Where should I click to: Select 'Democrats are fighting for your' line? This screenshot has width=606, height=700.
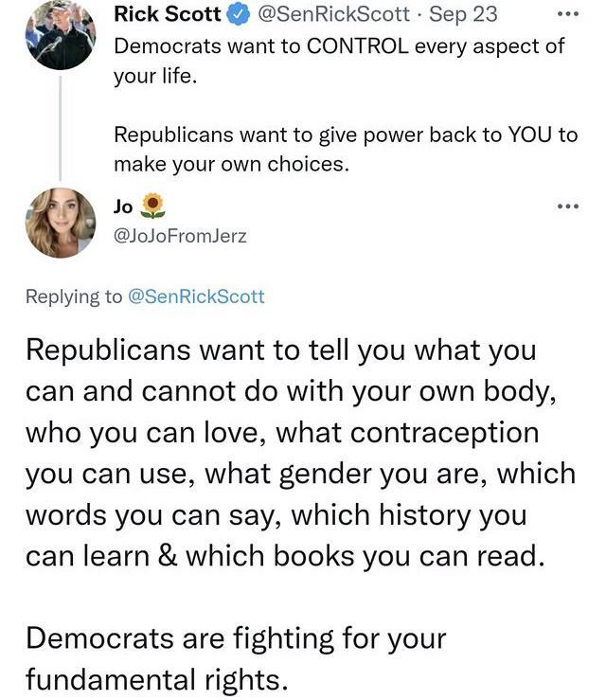coord(235,637)
